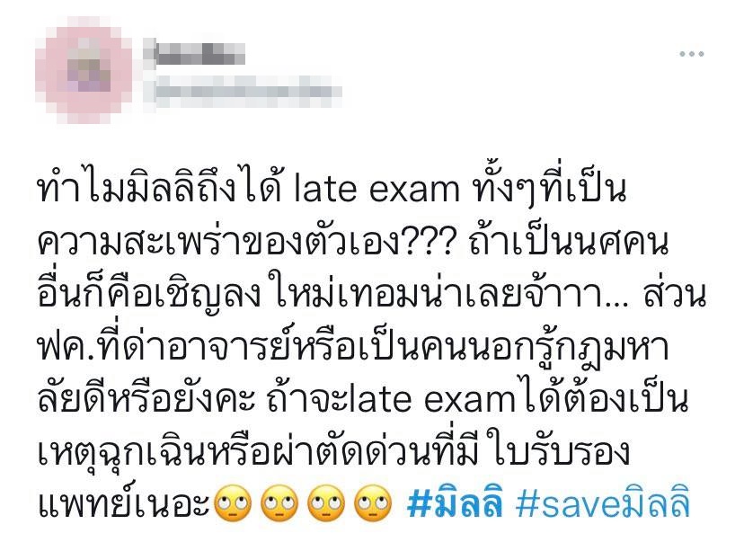Open the three-dot more options menu
The image size is (744, 560).
[x=691, y=54]
